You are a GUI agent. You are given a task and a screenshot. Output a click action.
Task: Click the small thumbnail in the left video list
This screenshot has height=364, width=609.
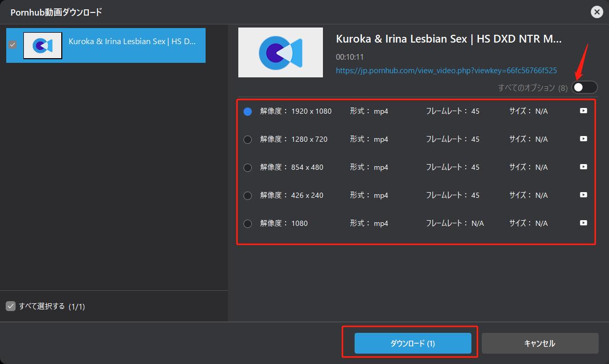pos(43,46)
